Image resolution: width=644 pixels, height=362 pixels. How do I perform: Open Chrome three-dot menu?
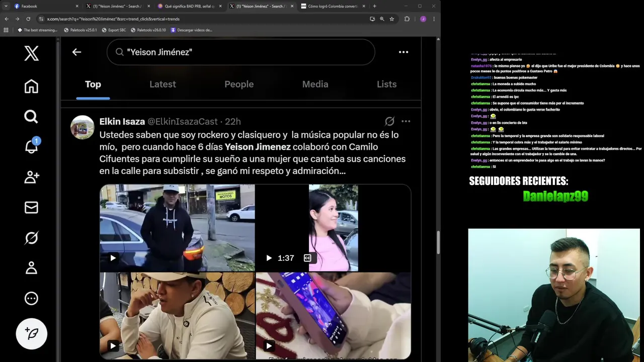pos(434,19)
